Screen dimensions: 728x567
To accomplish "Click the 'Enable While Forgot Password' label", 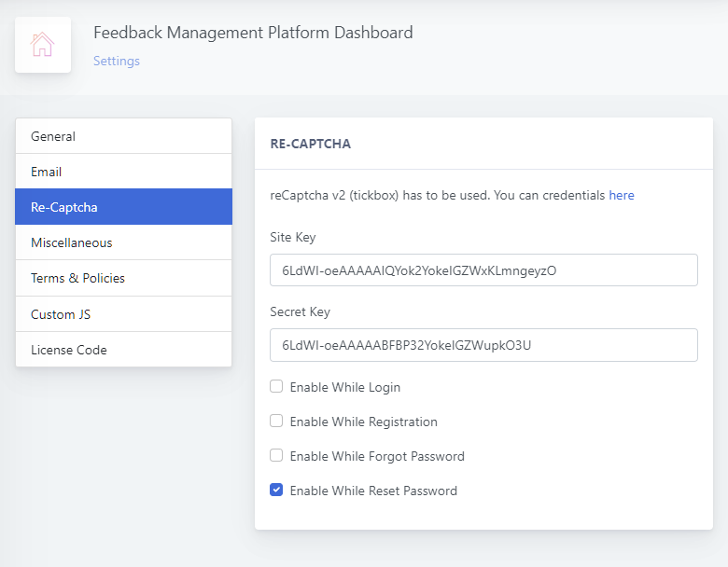I will pos(377,456).
